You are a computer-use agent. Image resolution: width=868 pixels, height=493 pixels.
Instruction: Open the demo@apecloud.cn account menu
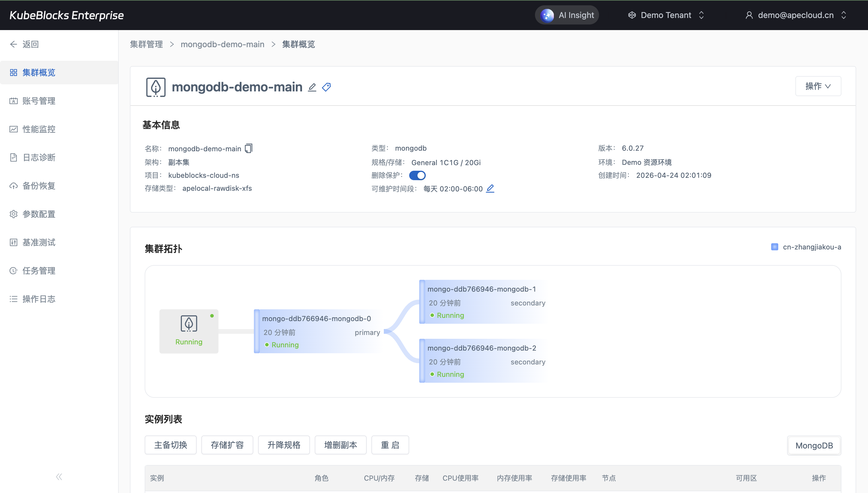(x=795, y=15)
